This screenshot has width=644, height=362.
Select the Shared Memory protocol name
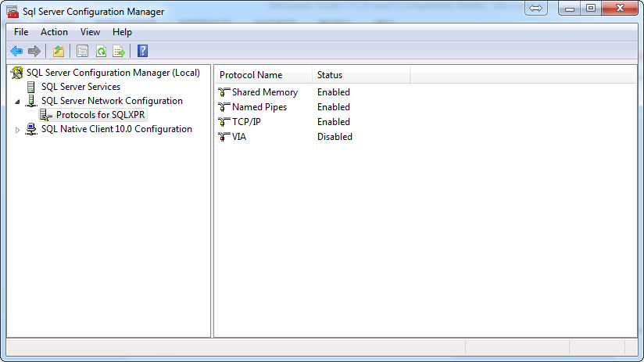(264, 92)
